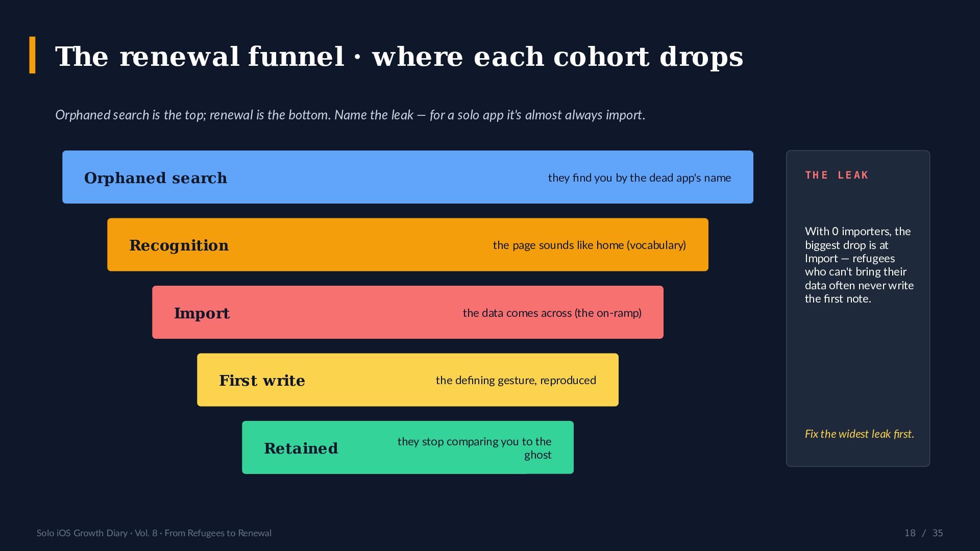Screen dimensions: 980x551
Task: Click the page number 18 / 35
Action: pyautogui.click(x=924, y=533)
